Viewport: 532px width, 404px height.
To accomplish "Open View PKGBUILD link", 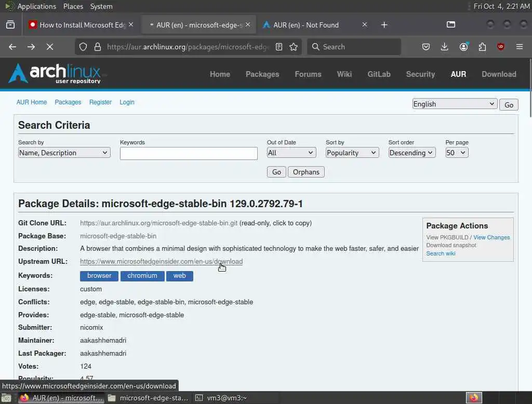I will [x=447, y=237].
